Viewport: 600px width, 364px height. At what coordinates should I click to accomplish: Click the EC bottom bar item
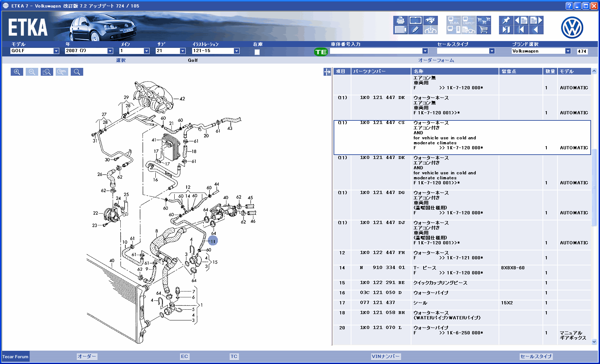coord(185,356)
